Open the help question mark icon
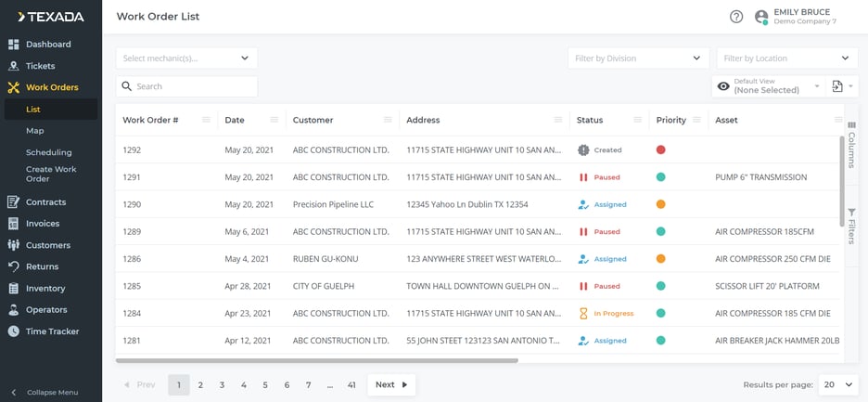The image size is (868, 402). pos(736,17)
